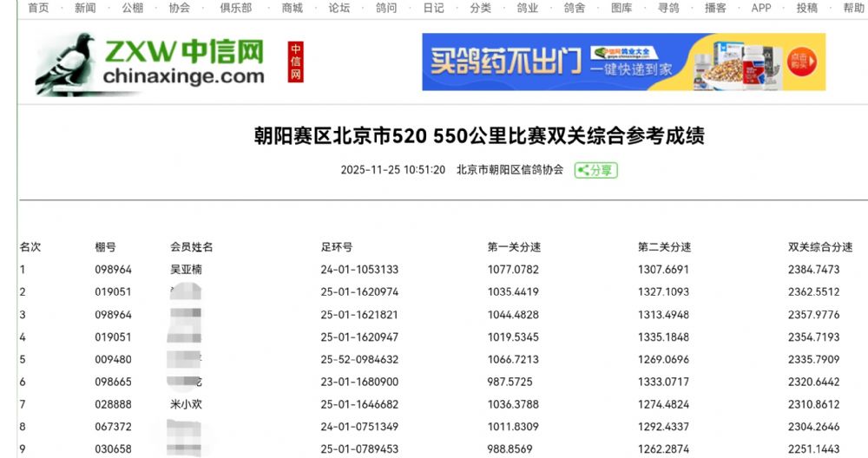Open the 俱乐部 navigation item

coord(235,8)
